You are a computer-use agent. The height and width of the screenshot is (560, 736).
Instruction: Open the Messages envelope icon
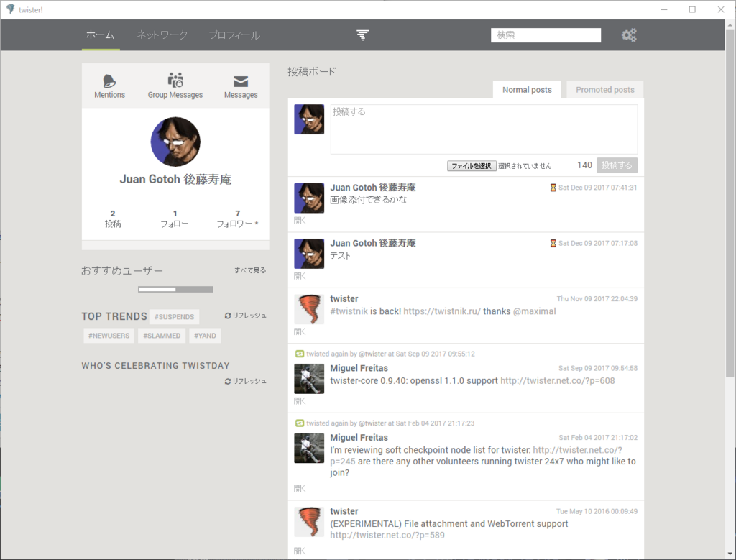[x=241, y=81]
